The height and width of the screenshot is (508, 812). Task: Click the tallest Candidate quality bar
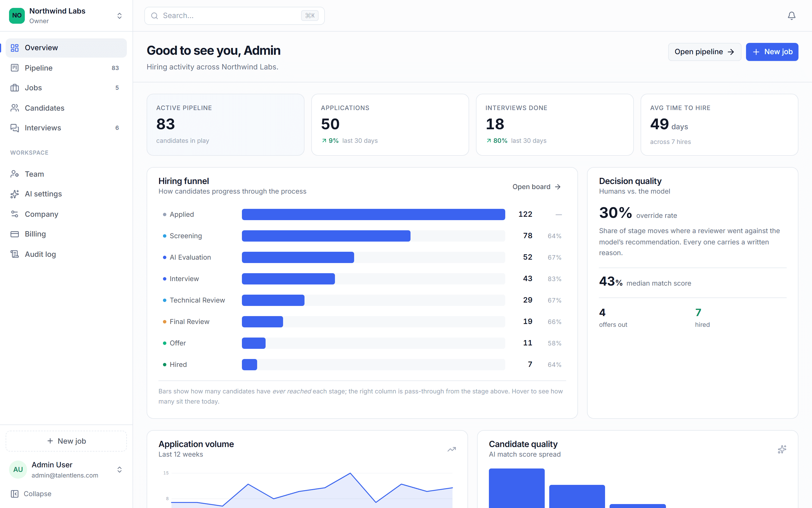coord(517,488)
